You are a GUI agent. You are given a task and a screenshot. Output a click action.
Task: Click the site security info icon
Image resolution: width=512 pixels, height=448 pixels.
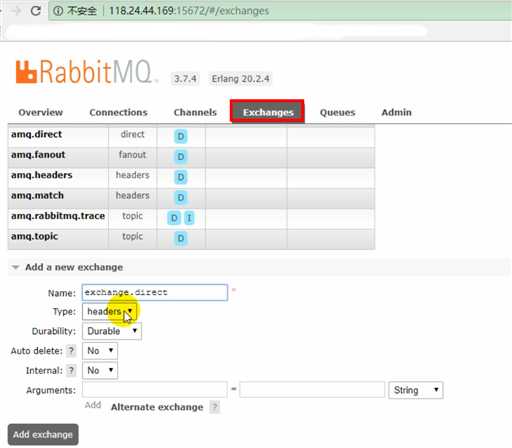click(58, 11)
